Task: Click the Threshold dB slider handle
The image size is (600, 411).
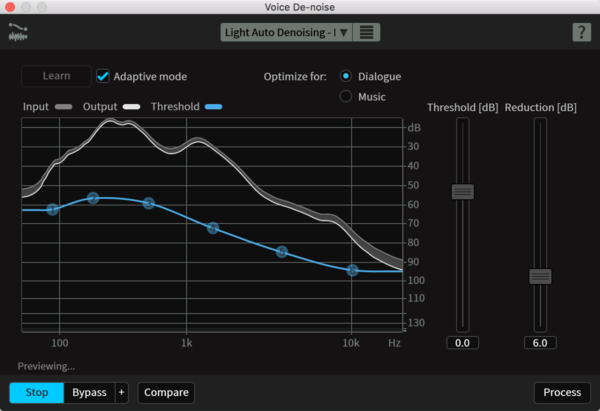Action: coord(462,191)
